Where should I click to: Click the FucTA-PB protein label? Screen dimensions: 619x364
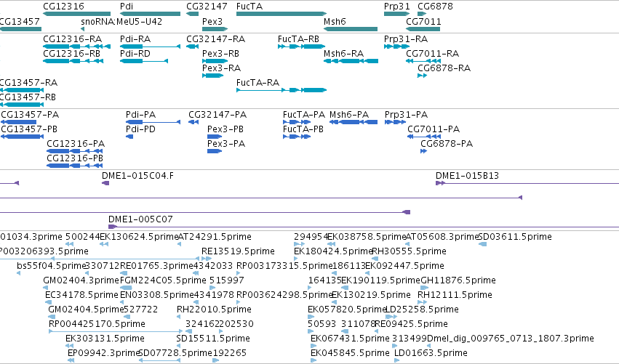303,129
